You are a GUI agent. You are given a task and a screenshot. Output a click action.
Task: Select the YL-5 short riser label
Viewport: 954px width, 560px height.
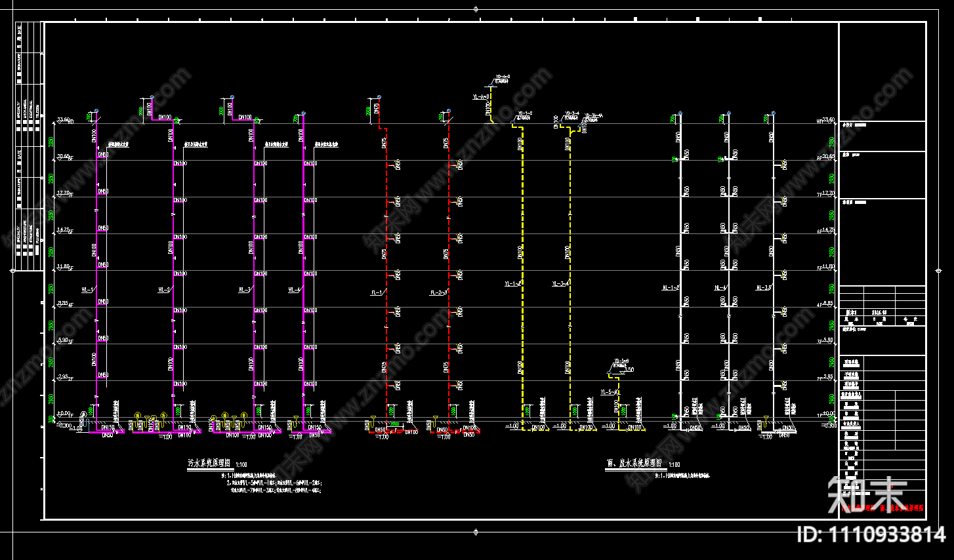608,392
